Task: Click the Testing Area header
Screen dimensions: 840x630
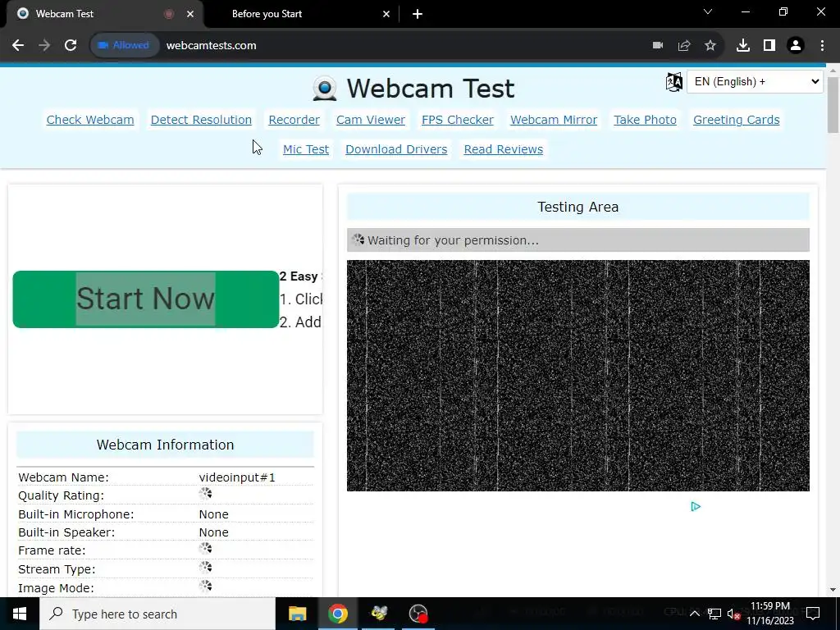Action: (578, 207)
